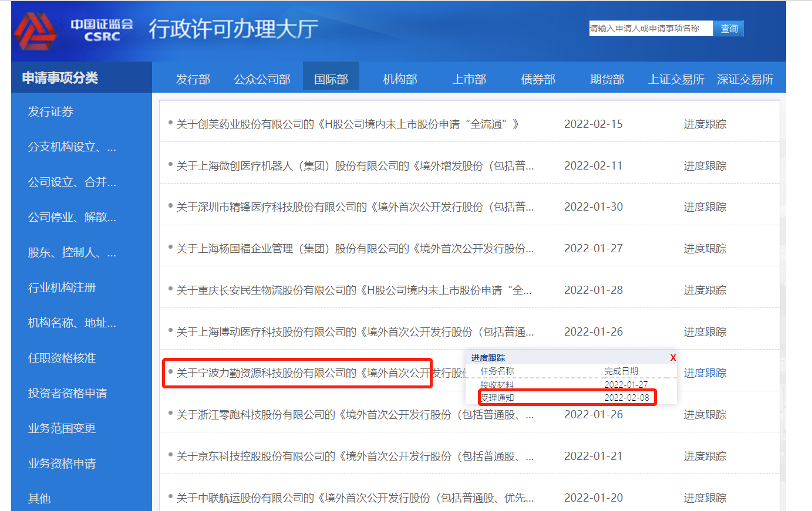The height and width of the screenshot is (511, 812).
Task: Open 任职资格核准 category in sidebar
Action: 62,358
